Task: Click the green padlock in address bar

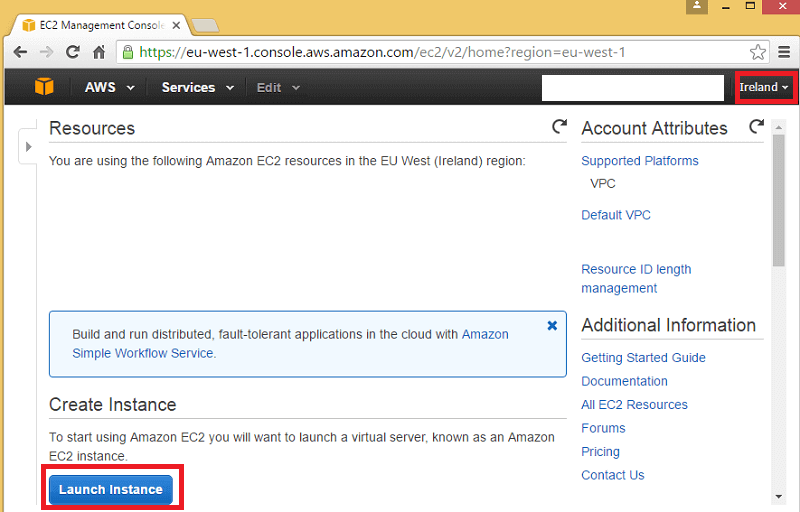Action: (128, 52)
